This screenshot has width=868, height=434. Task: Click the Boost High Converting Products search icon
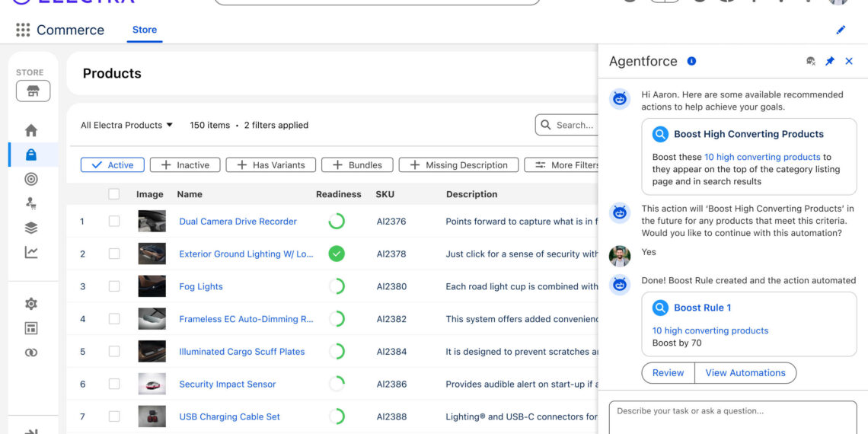click(660, 134)
